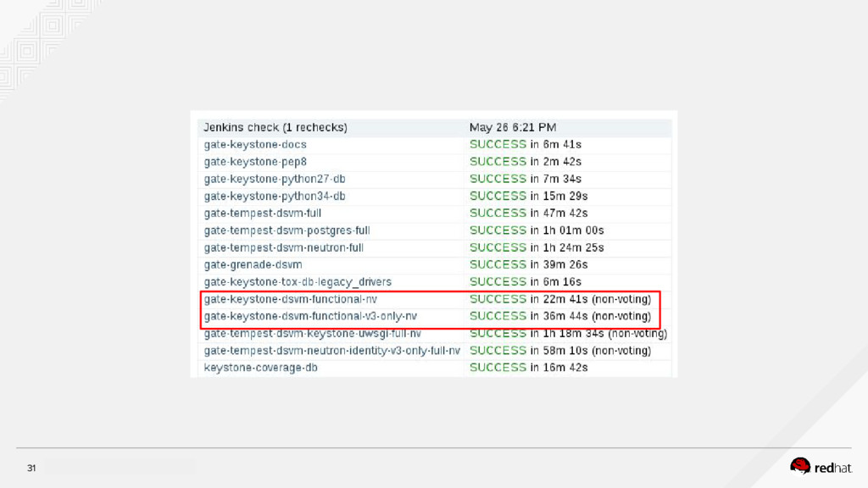
Task: Select 'SUCCESS in 22m 41s (non-voting)' result
Action: [560, 299]
